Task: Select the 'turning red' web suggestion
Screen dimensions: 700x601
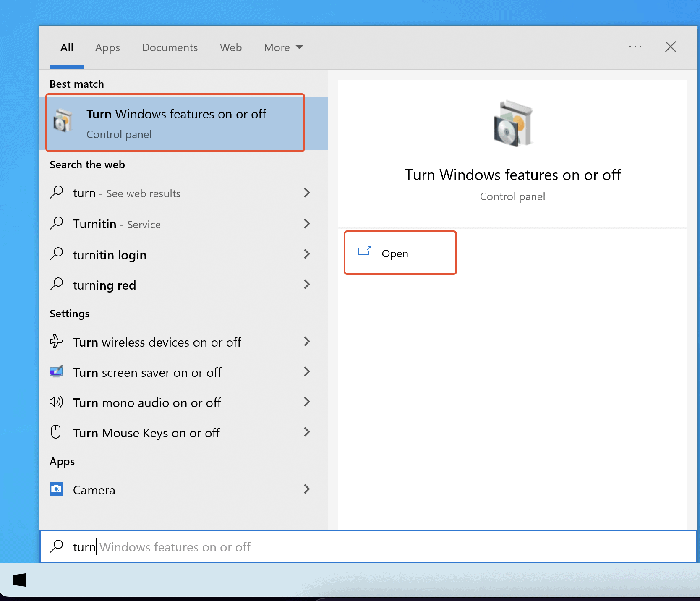Action: pyautogui.click(x=183, y=285)
